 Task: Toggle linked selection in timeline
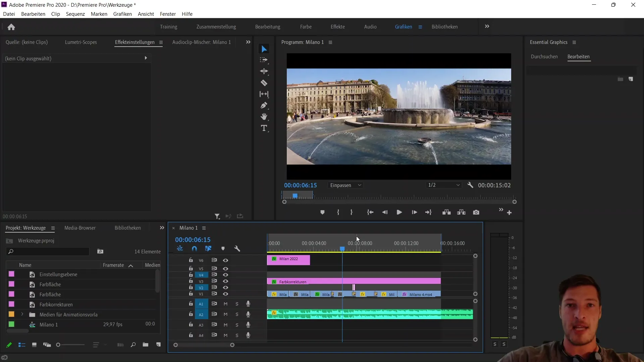(208, 249)
